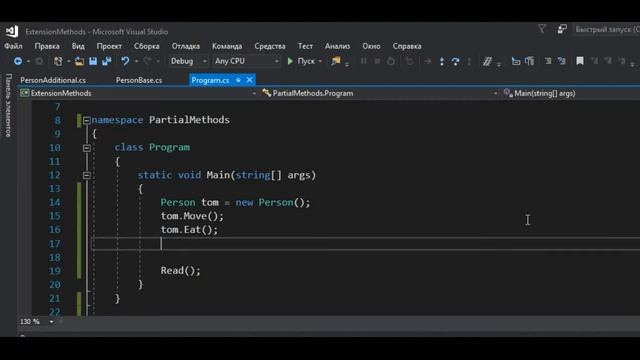Click the Navigate Backward arrow icon
The image size is (640, 360).
(18, 61)
